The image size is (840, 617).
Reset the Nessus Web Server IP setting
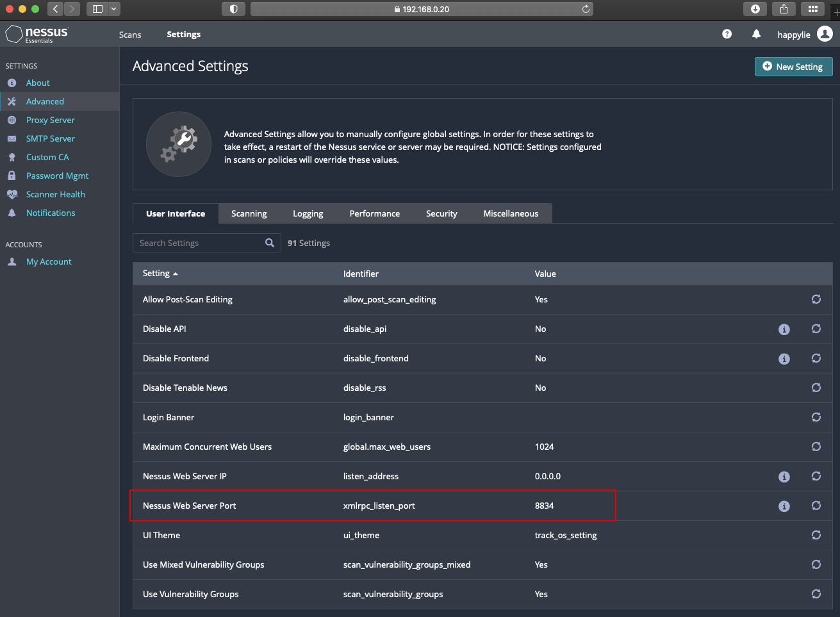click(x=816, y=476)
